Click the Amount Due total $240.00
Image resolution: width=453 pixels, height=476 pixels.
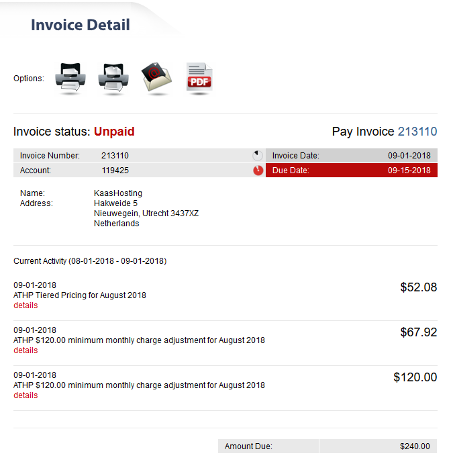[415, 446]
